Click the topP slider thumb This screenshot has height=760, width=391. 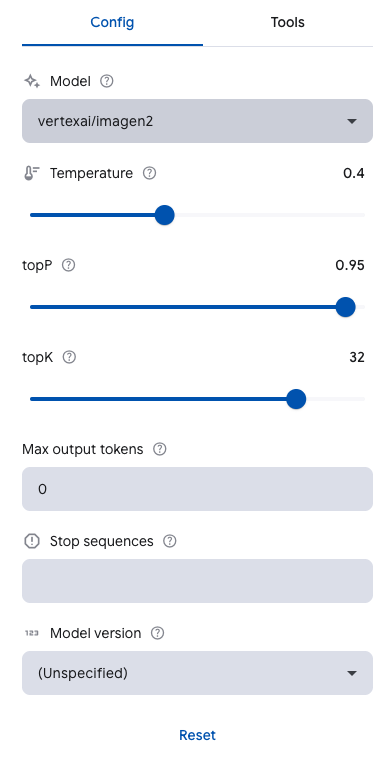(346, 307)
